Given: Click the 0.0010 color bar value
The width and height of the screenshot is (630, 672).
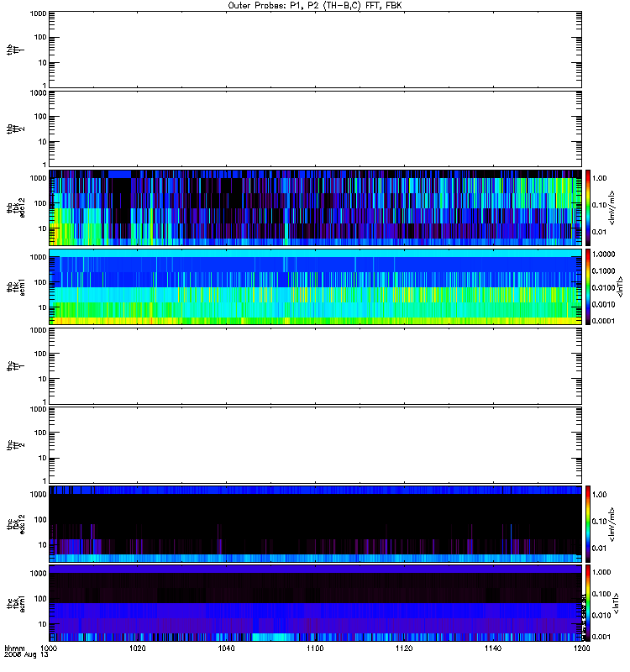Looking at the screenshot, I should (x=603, y=304).
